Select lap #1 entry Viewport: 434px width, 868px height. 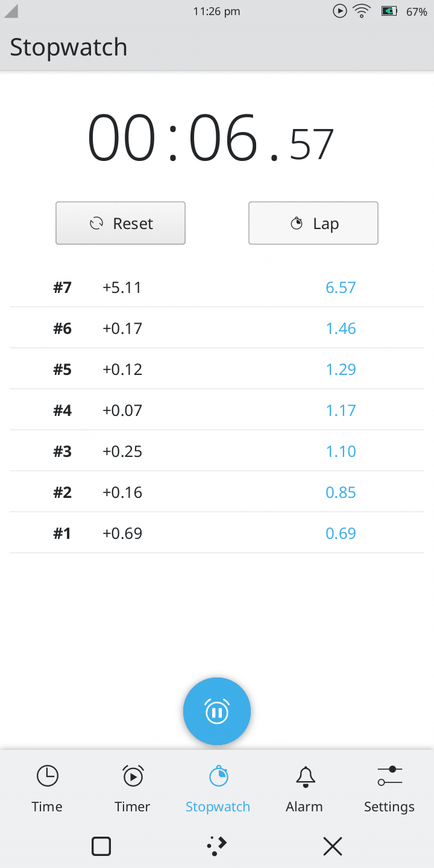(x=217, y=533)
